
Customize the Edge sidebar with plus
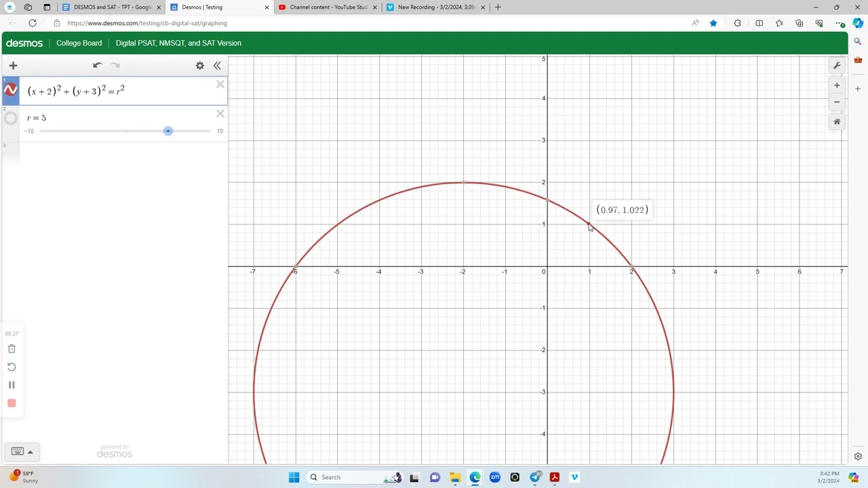(x=858, y=88)
